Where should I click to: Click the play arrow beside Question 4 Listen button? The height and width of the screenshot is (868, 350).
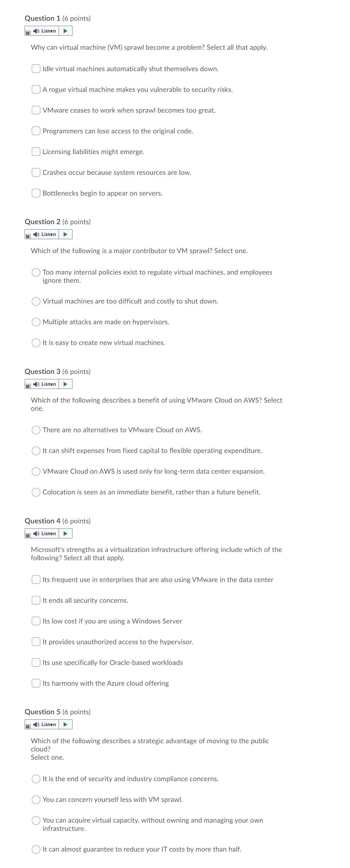tap(65, 533)
